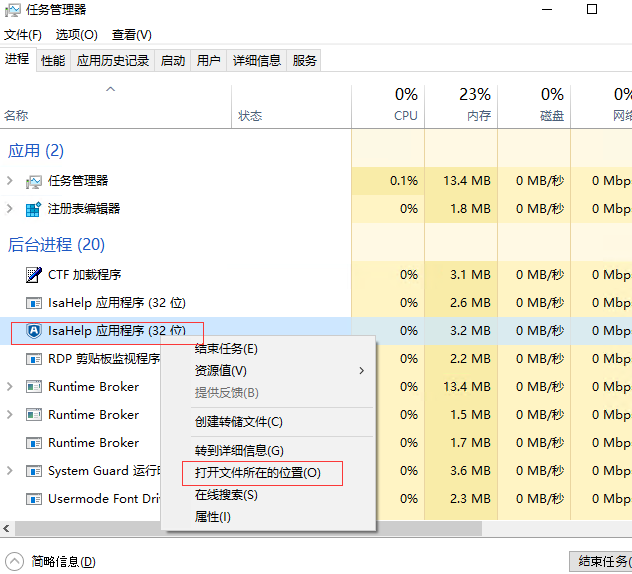Choose 转到详细信息(G) in context menu
Viewport: 632px width, 574px height.
[268, 451]
